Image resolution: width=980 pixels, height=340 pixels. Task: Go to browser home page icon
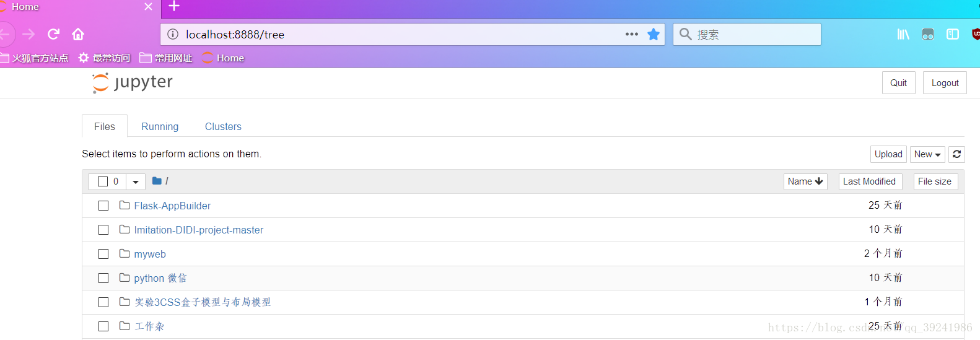78,34
